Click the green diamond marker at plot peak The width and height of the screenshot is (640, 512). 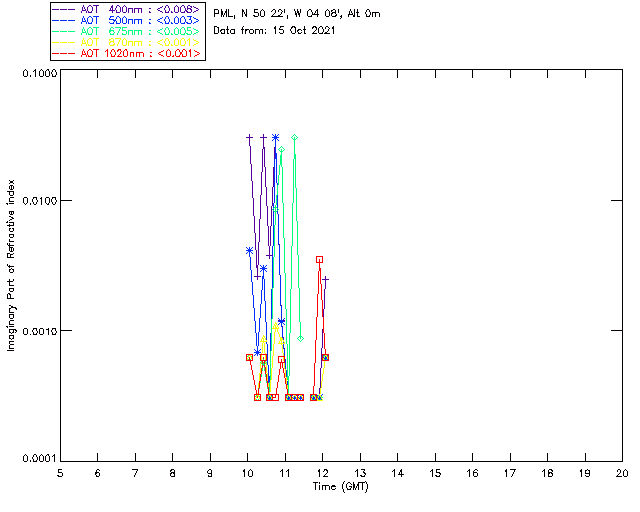coord(294,137)
